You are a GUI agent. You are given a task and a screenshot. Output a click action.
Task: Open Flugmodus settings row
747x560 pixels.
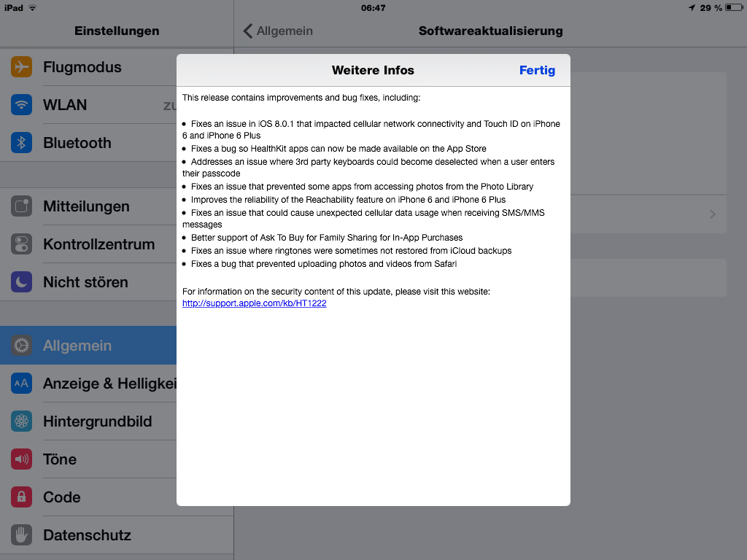pyautogui.click(x=88, y=66)
